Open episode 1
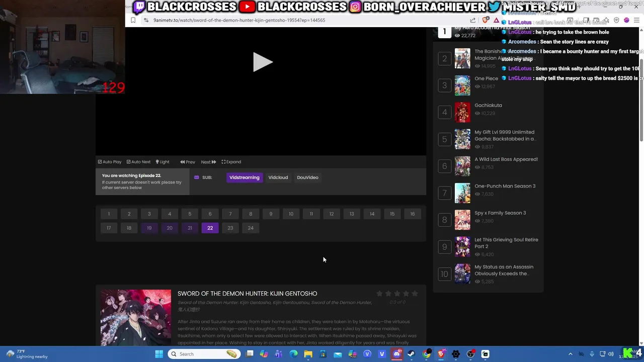Viewport: 644px width, 362px height. tap(109, 214)
